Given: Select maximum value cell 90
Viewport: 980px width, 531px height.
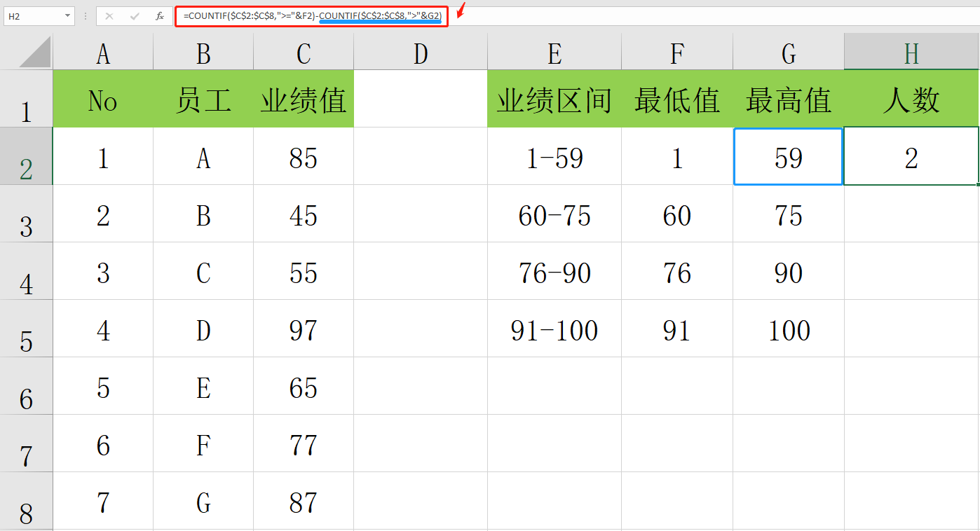Looking at the screenshot, I should (x=789, y=271).
